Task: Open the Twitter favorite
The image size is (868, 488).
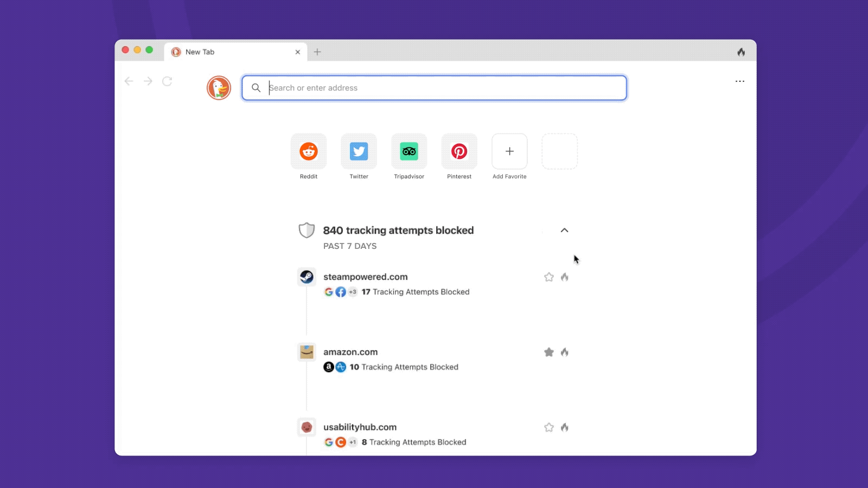Action: (359, 151)
